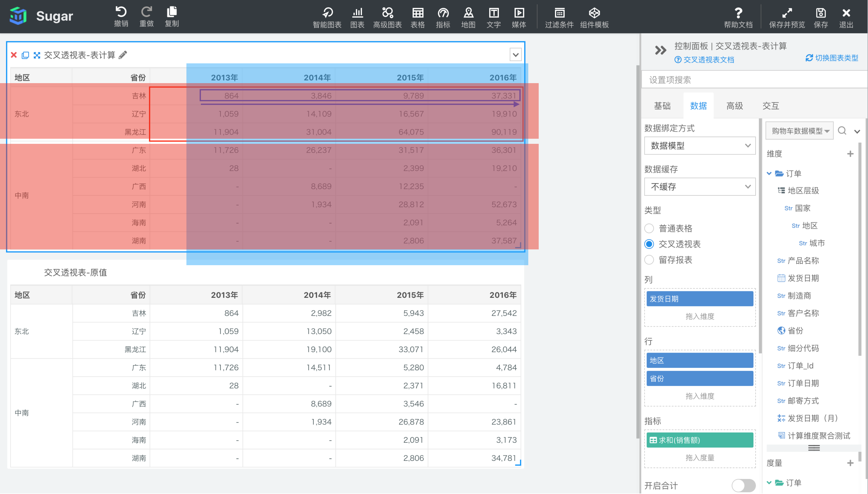Open the 媒体 media component icon
The width and height of the screenshot is (868, 494).
(x=519, y=18)
